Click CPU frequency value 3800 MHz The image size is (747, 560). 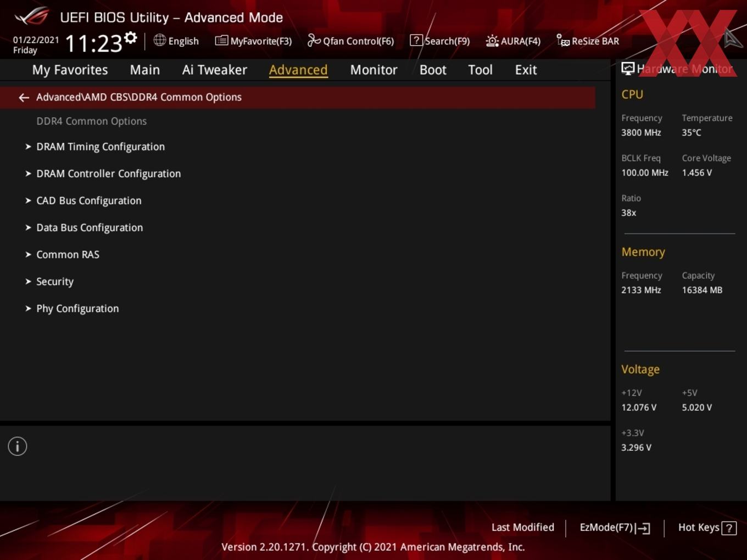click(x=641, y=133)
